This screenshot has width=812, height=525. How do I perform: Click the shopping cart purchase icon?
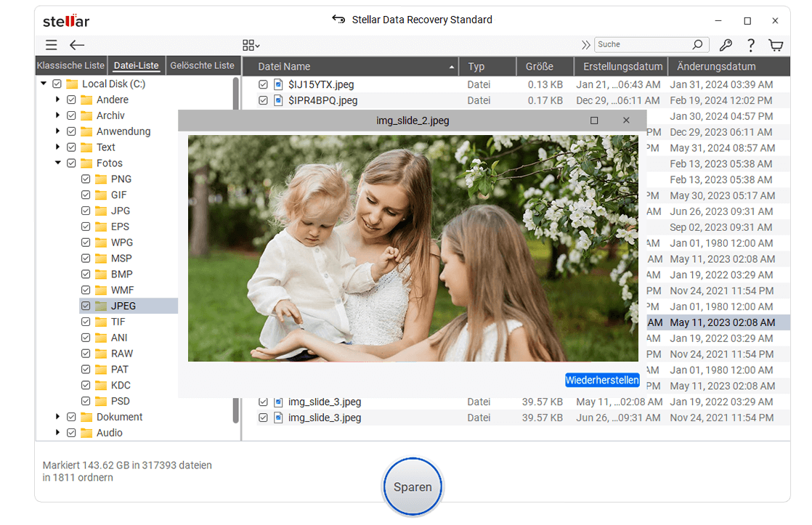pos(776,44)
